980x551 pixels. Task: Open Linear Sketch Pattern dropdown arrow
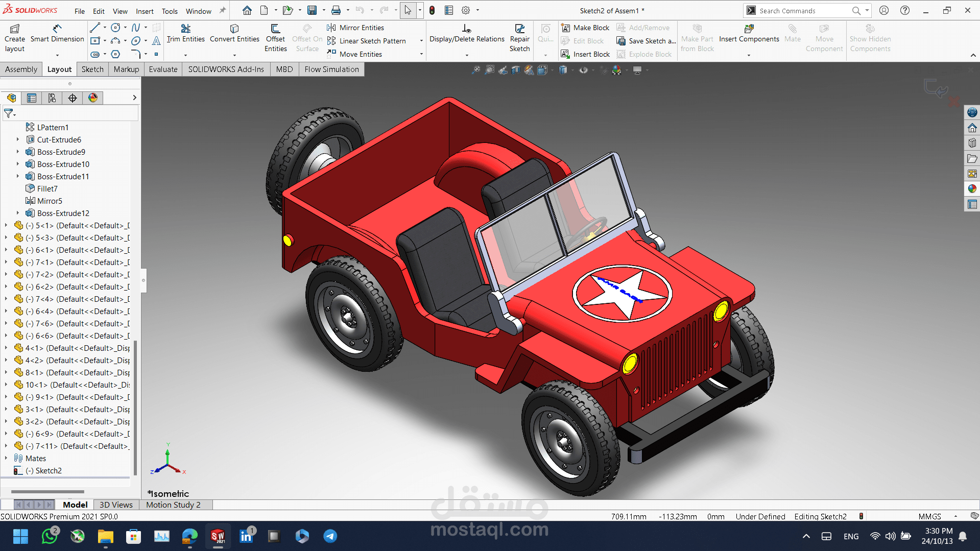(421, 41)
